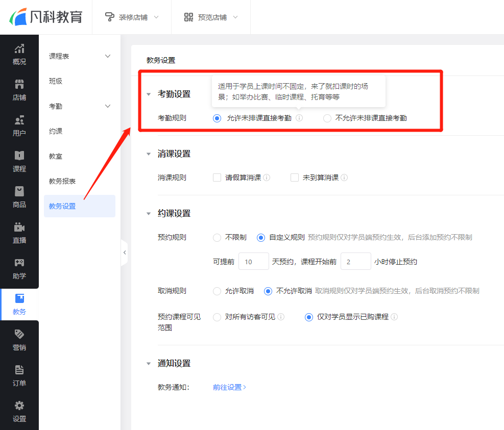504x430 pixels.
Task: Click the 消课设置 section title
Action: tap(174, 154)
